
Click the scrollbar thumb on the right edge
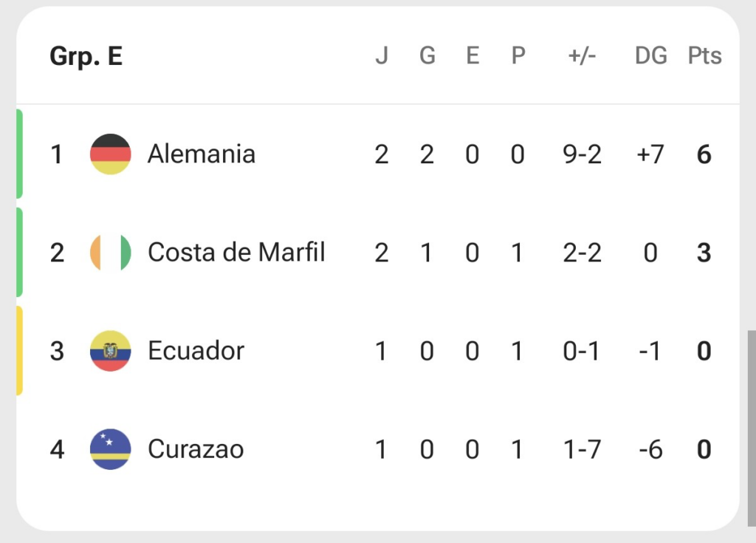pos(752,428)
